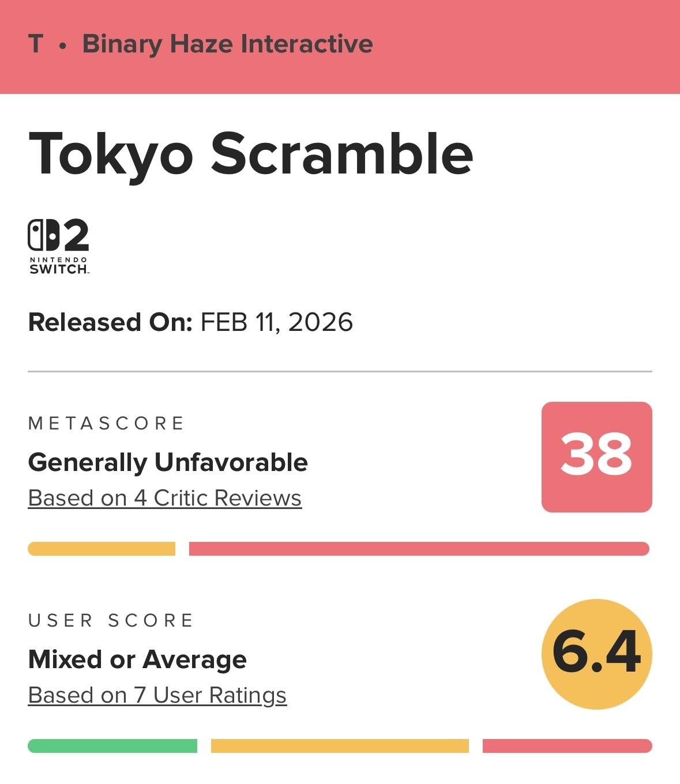Image resolution: width=680 pixels, height=784 pixels.
Task: Click the T age rating label
Action: point(36,44)
